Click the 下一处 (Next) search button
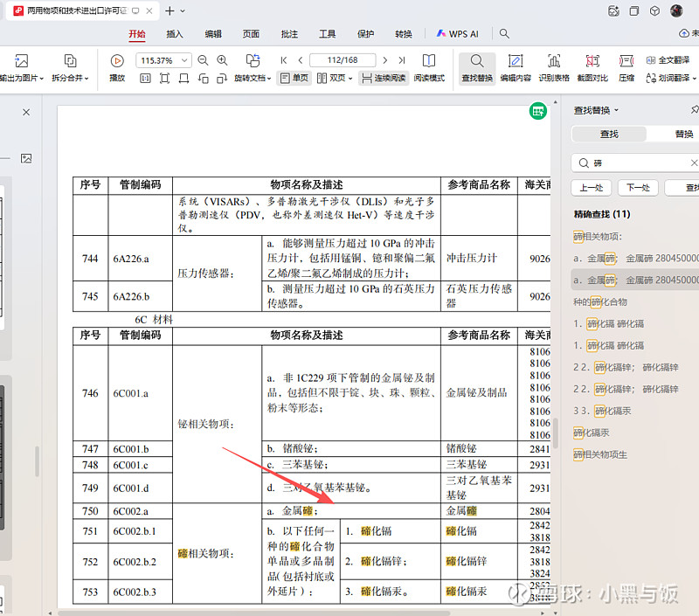Viewport: 699px width, 616px height. click(x=639, y=188)
